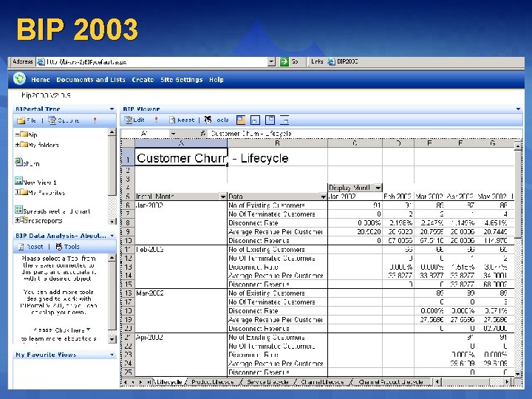Open the churn spreadsheet item in tree
Image resolution: width=532 pixels, height=399 pixels.
(x=27, y=163)
